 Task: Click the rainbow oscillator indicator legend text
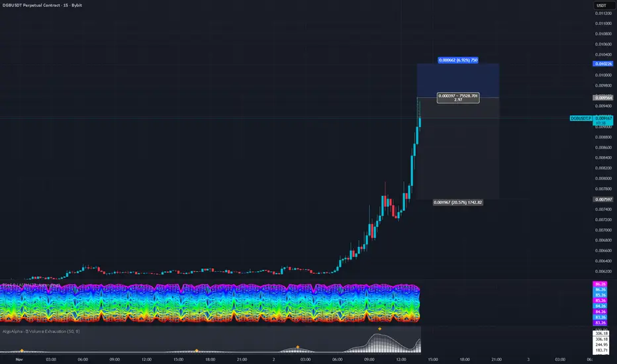(x=31, y=285)
